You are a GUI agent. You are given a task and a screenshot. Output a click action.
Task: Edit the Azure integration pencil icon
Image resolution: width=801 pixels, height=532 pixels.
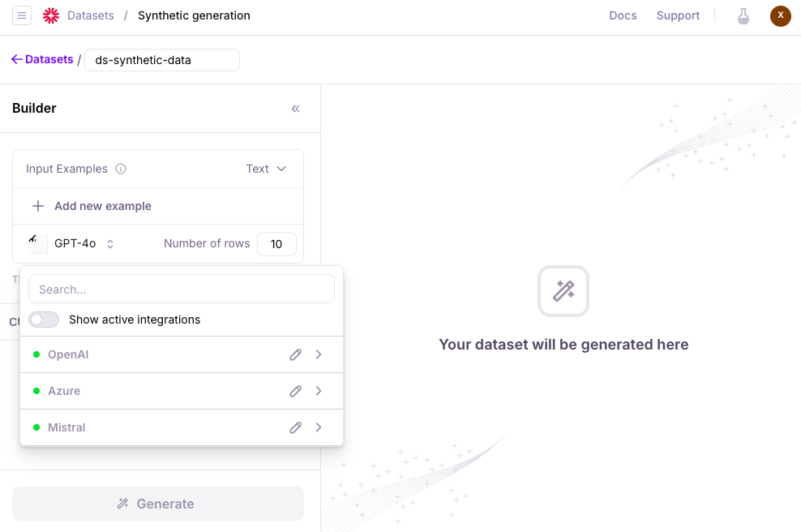click(x=296, y=391)
